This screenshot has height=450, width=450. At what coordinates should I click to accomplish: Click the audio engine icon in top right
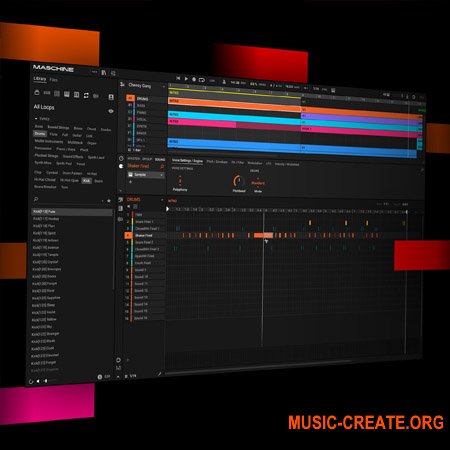(x=414, y=97)
